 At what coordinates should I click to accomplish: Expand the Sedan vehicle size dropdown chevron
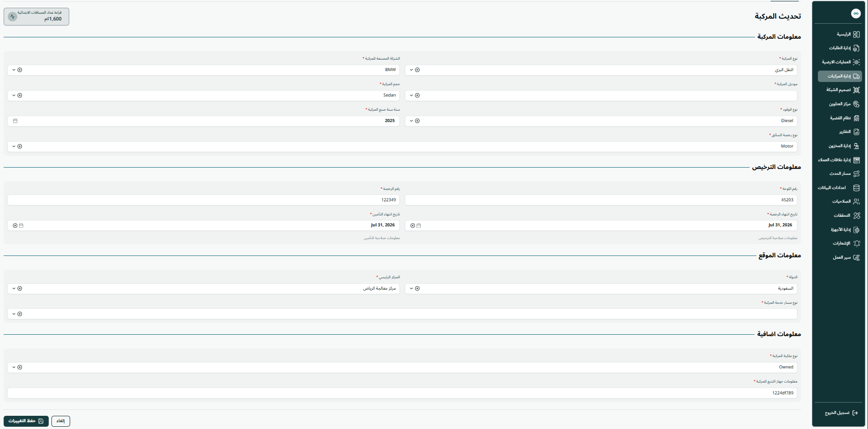(x=14, y=95)
